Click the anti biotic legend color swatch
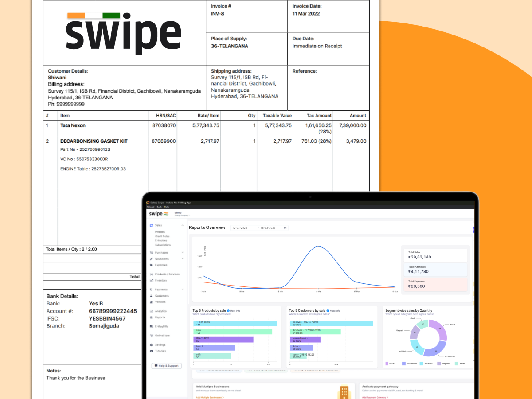Screen dimensions: 532x399 (422, 364)
